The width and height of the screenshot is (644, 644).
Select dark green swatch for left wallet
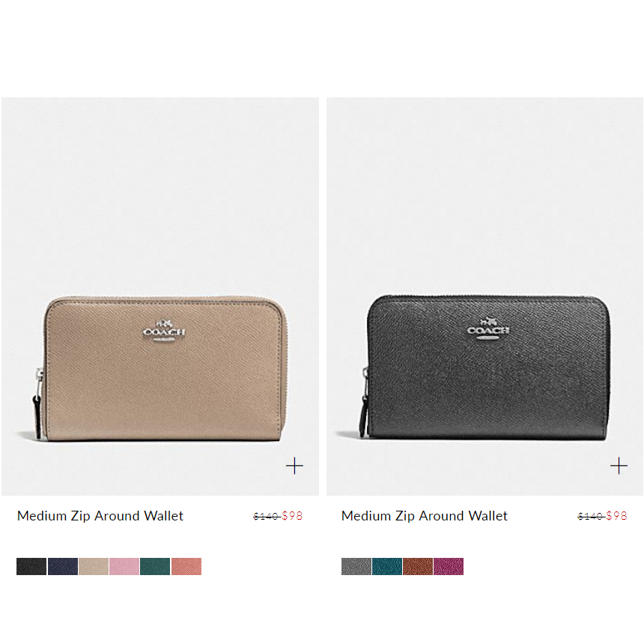click(x=155, y=566)
